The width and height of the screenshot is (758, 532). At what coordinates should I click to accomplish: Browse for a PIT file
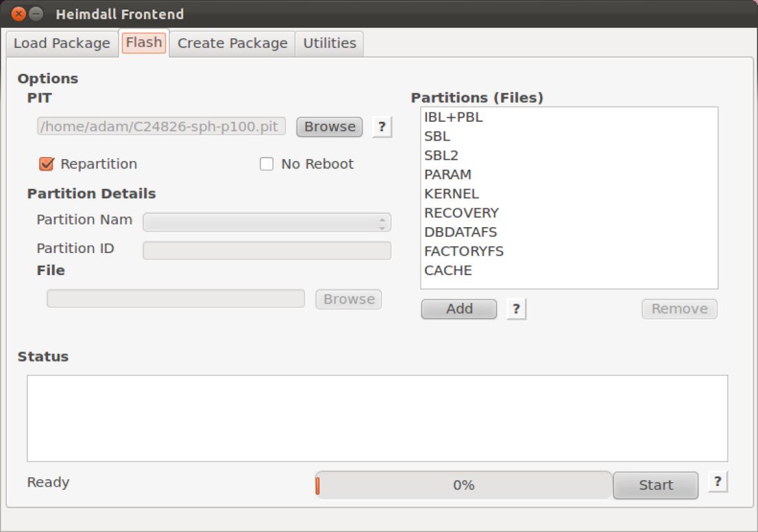point(328,127)
